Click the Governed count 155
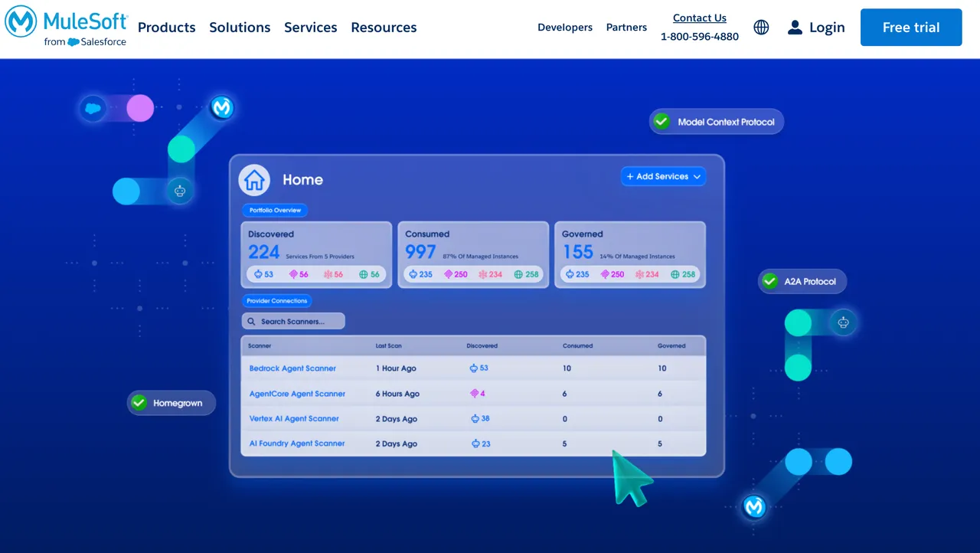The height and width of the screenshot is (553, 980). (x=578, y=252)
